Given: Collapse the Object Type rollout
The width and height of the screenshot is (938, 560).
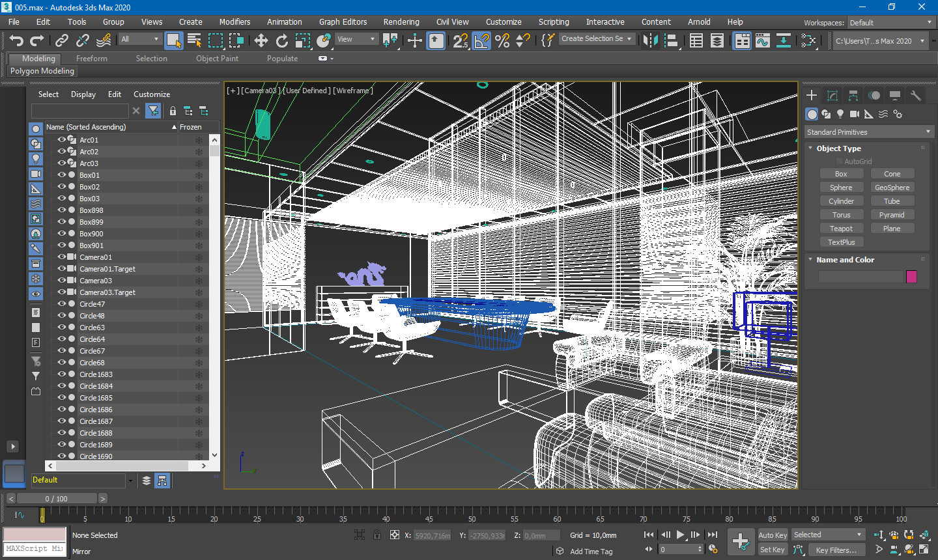Looking at the screenshot, I should [x=838, y=148].
